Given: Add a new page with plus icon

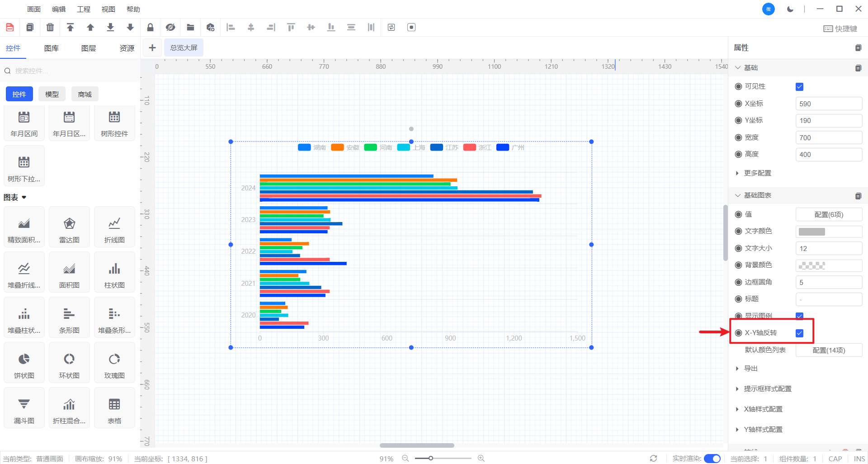Looking at the screenshot, I should point(152,48).
